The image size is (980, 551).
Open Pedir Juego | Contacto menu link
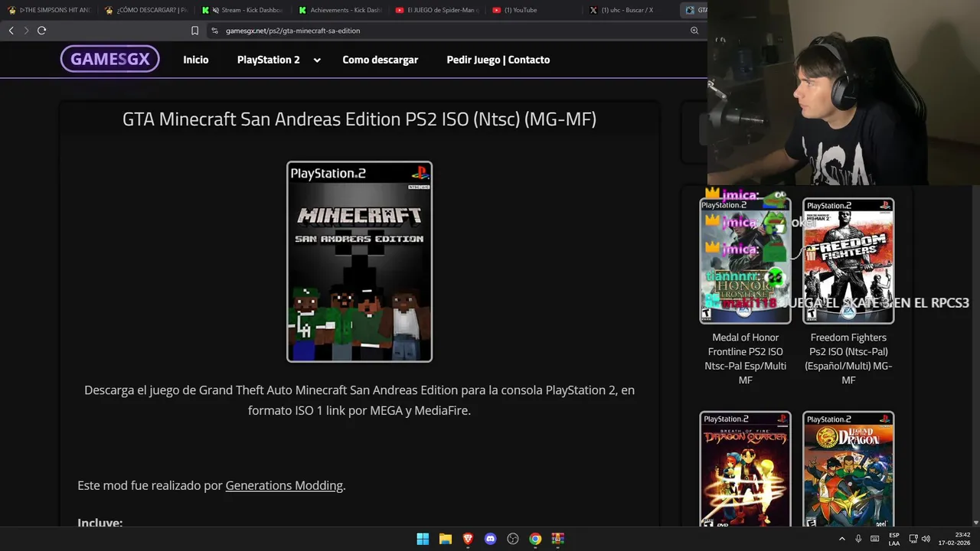(x=498, y=60)
